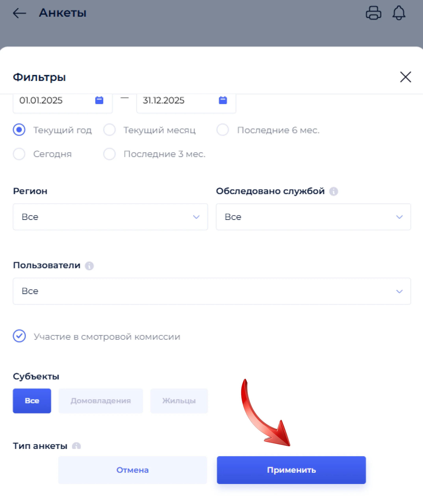Viewport: 423px width, 504px height.
Task: Click the Применить button
Action: [x=291, y=470]
